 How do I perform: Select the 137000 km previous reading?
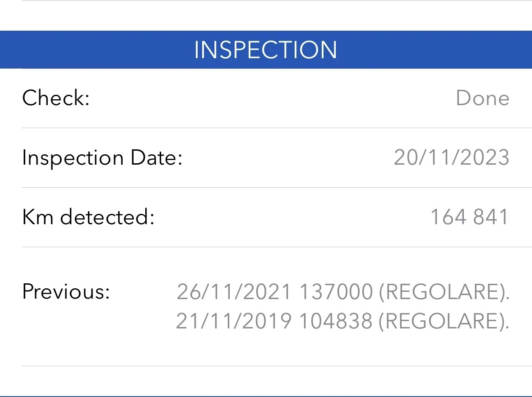(336, 292)
